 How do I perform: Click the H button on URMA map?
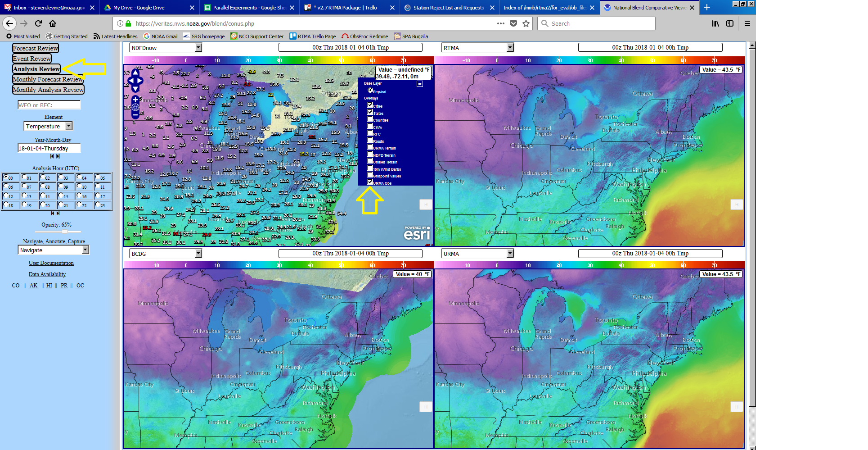point(737,407)
